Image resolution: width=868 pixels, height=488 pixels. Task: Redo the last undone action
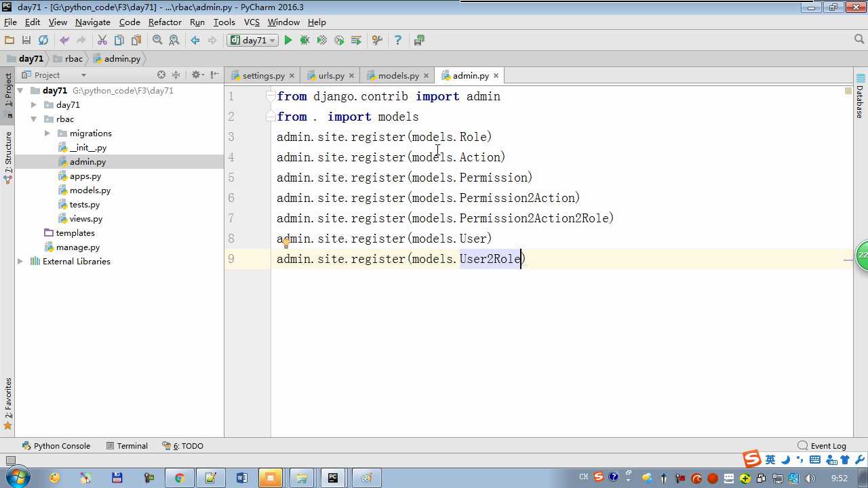click(x=81, y=41)
